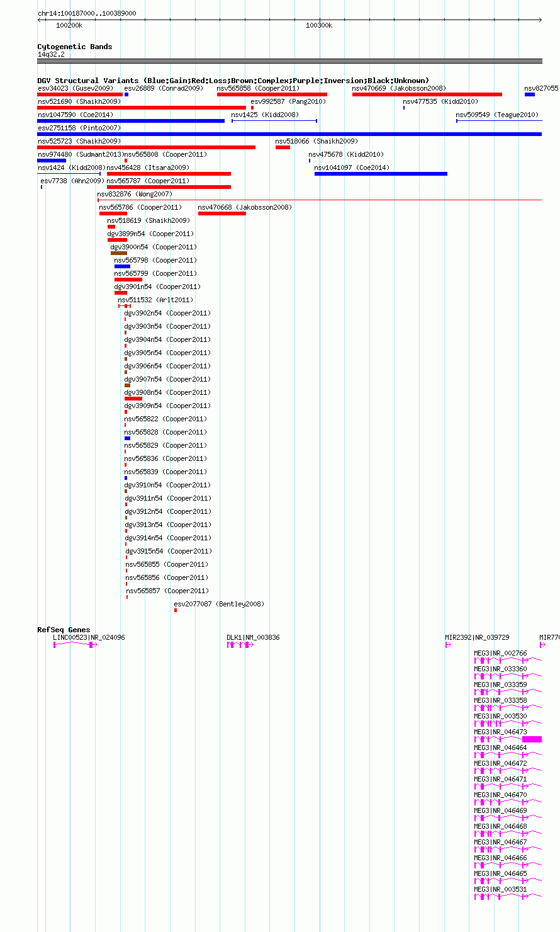Click the nsv827055 variant label
560x932 pixels.
click(x=541, y=88)
